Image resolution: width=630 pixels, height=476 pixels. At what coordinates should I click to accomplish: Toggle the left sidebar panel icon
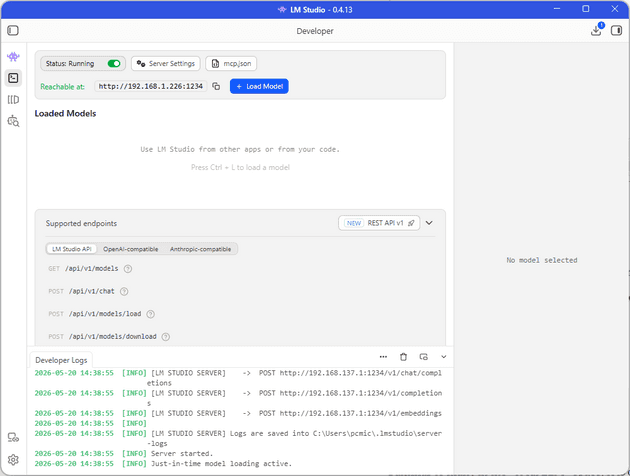pos(13,31)
